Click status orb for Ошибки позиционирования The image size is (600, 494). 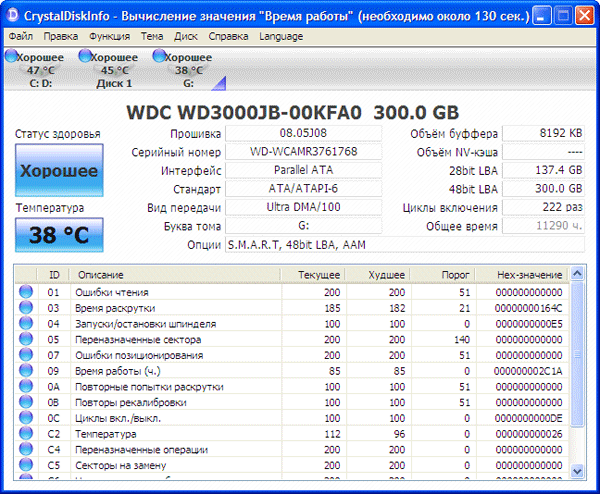[x=26, y=354]
